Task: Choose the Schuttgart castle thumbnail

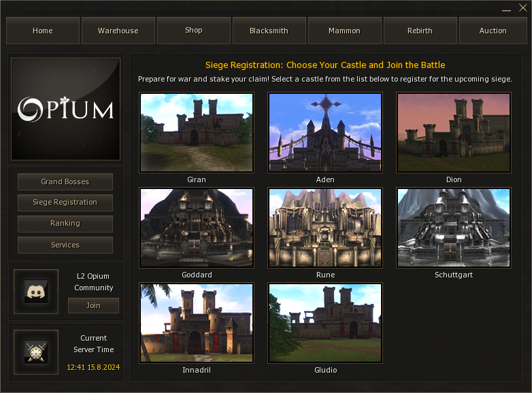Action: pos(454,228)
